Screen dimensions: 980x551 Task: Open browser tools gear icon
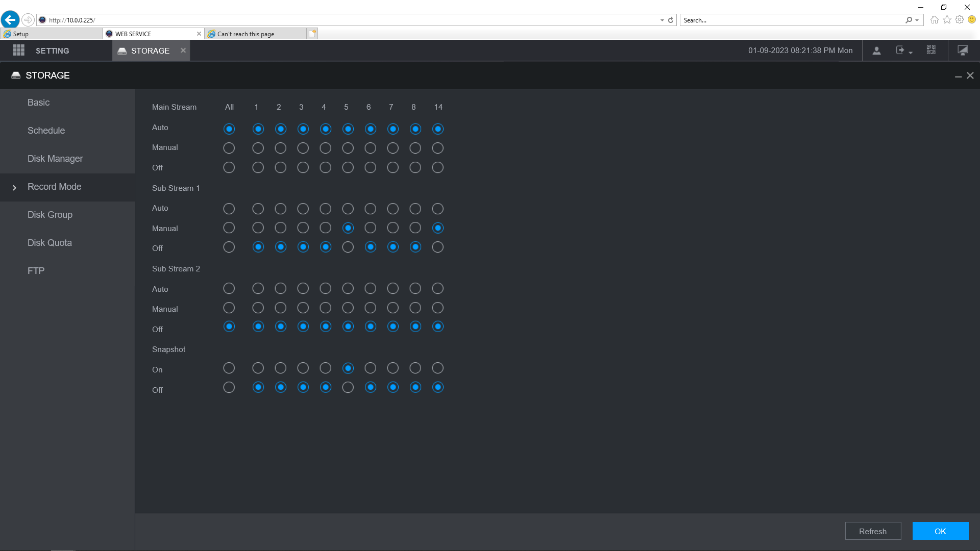coord(960,19)
